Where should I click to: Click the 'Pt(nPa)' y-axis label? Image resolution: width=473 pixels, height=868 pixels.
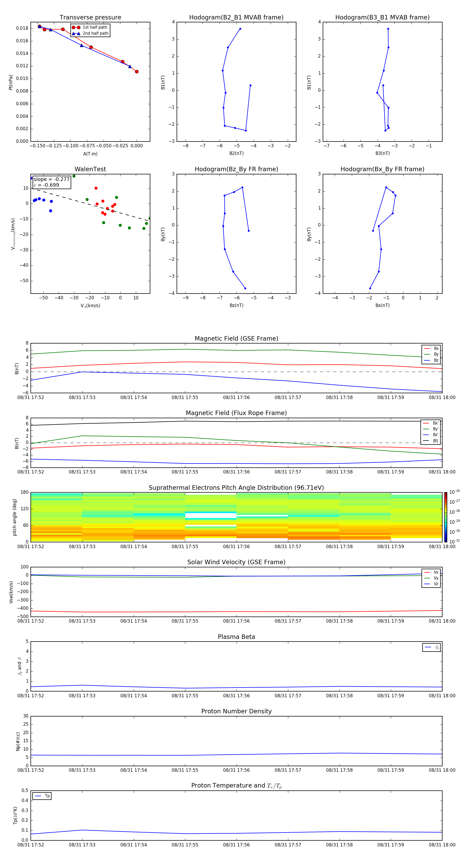coord(11,82)
